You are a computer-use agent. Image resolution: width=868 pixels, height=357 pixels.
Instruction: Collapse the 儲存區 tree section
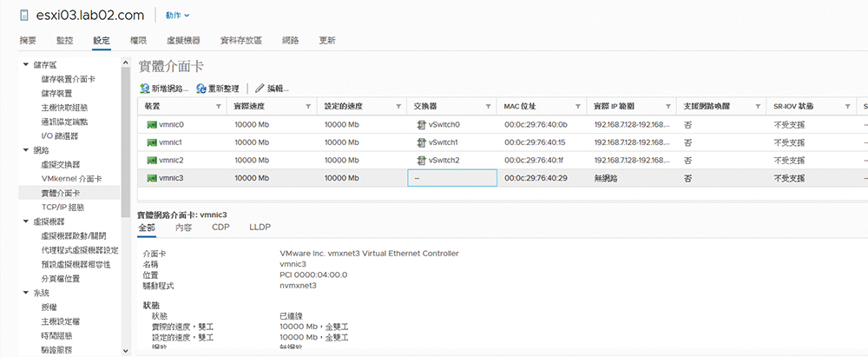(25, 65)
